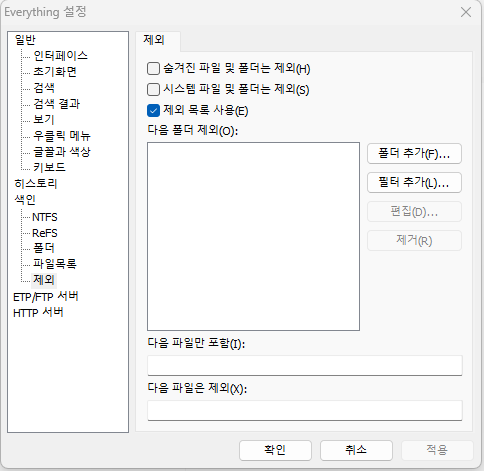The image size is (484, 471).
Task: Close the Everything 설정 window
Action: click(x=466, y=12)
